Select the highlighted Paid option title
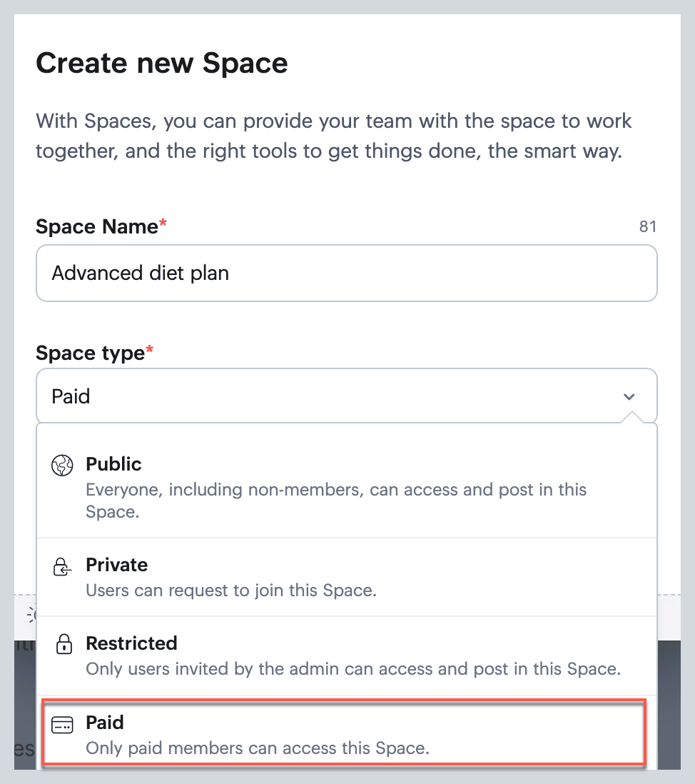Viewport: 695px width, 784px height. click(105, 723)
